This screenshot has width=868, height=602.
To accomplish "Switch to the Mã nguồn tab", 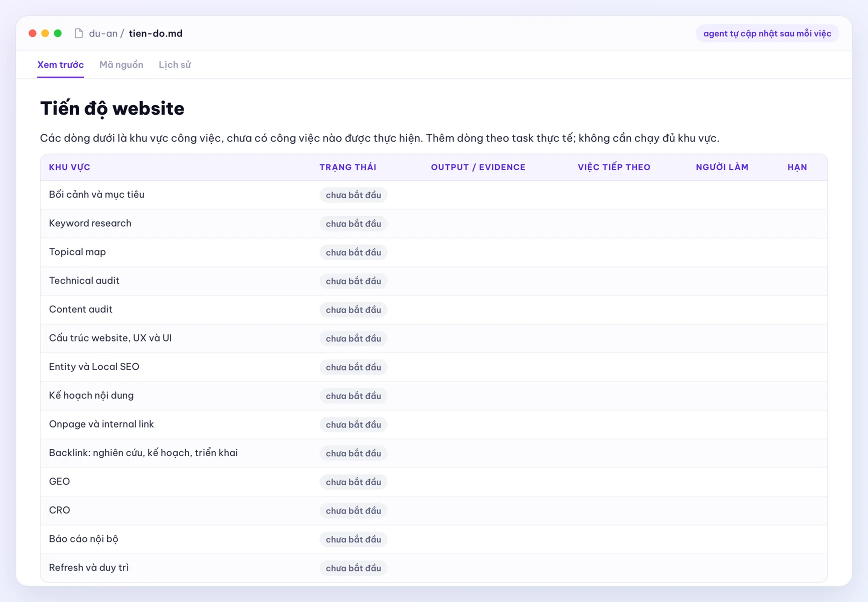I will click(x=121, y=65).
